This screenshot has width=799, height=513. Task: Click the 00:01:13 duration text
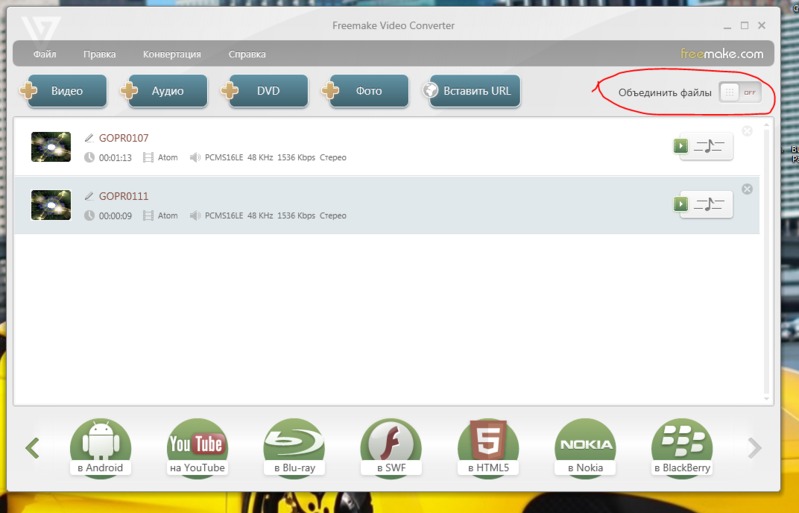[115, 158]
